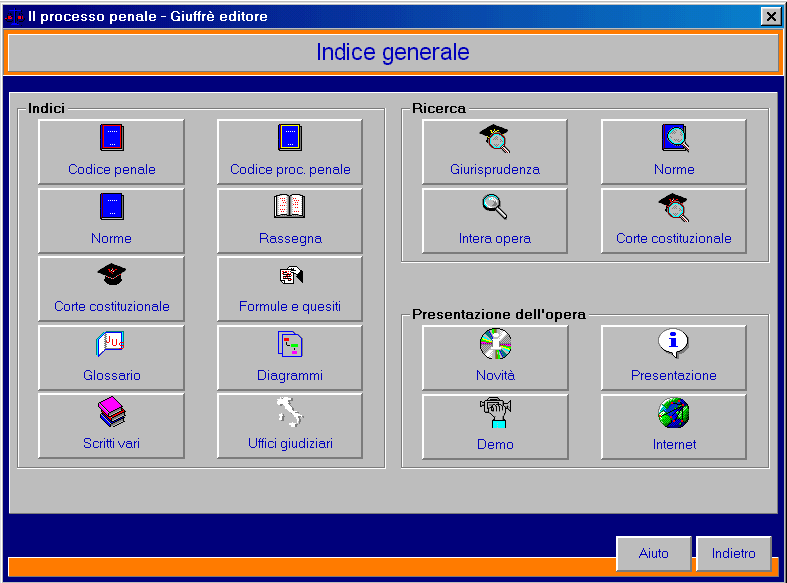Screen dimensions: 787x583
Task: Start a Giurisprudenza search
Action: (495, 152)
